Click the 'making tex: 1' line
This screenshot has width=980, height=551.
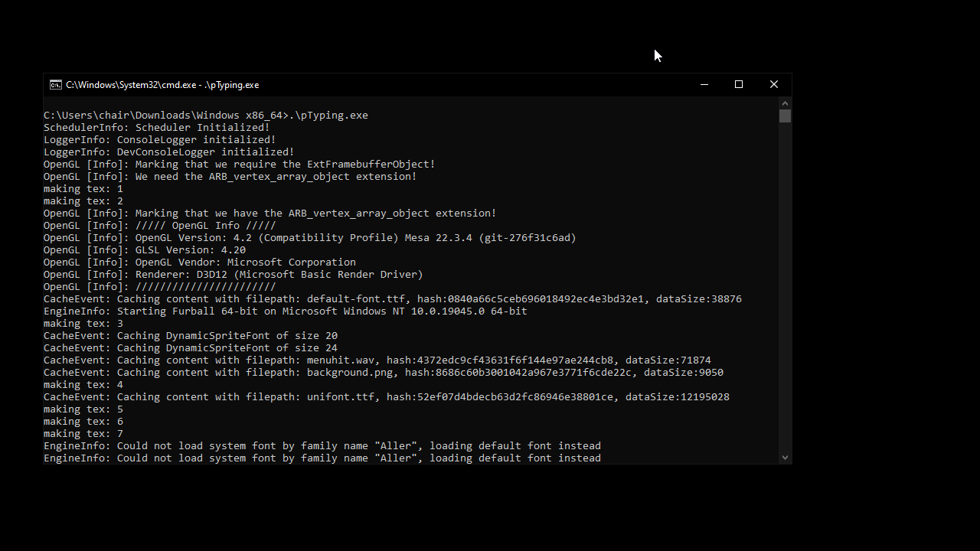pyautogui.click(x=83, y=189)
